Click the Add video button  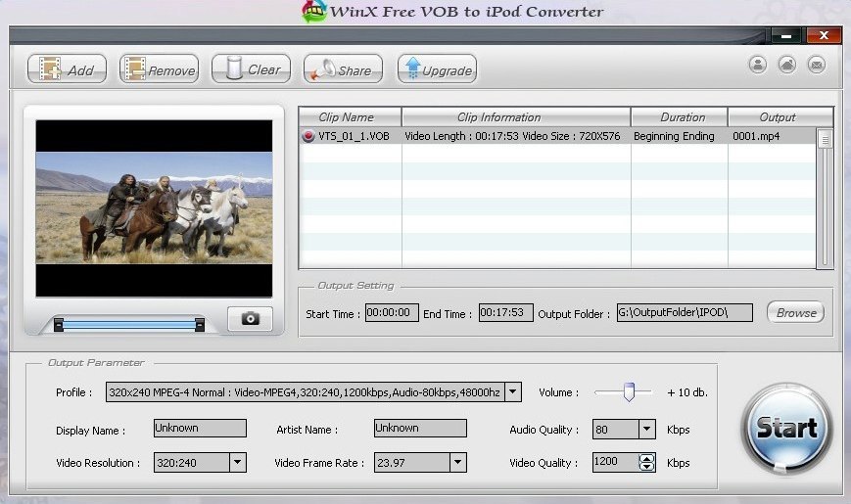pos(67,69)
